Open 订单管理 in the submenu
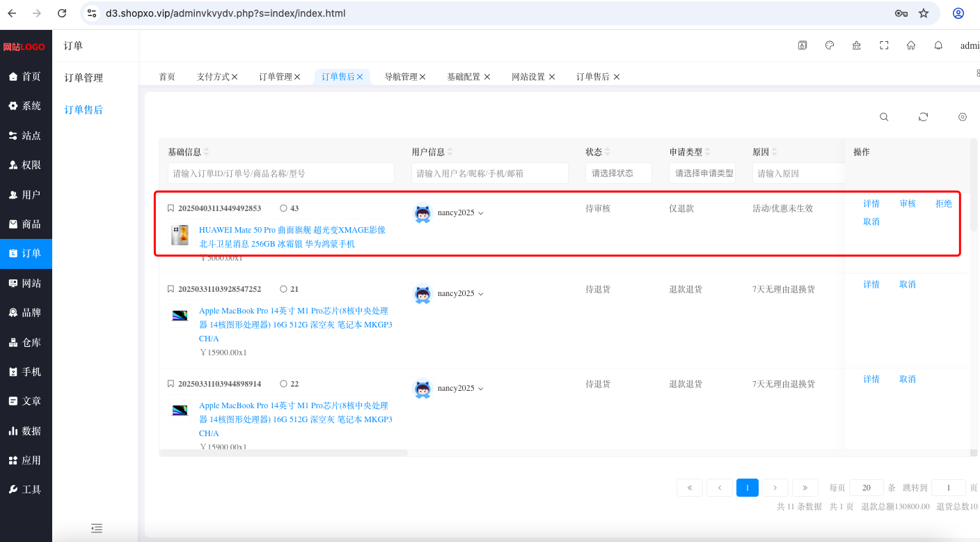The width and height of the screenshot is (980, 542). [x=84, y=78]
